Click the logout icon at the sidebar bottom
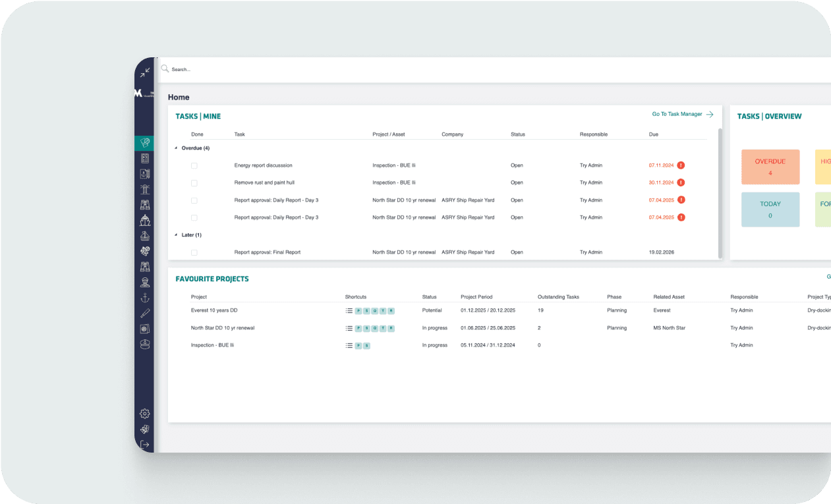 click(x=144, y=443)
